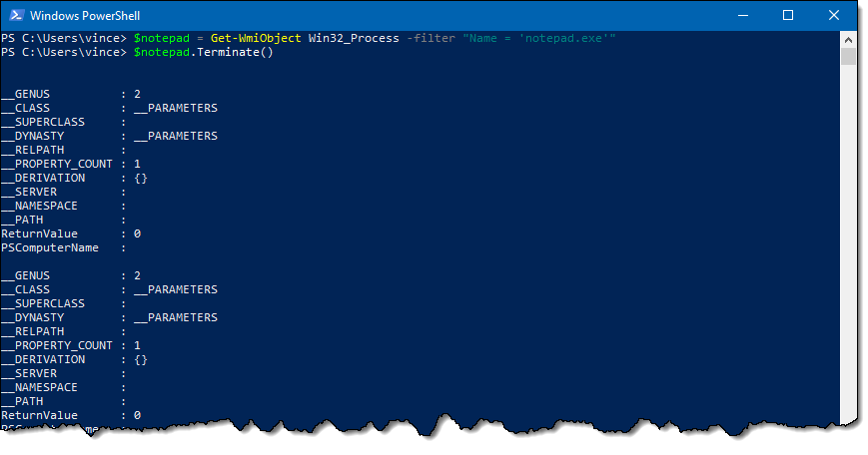Click the Get-WmiObject cmdlet text
Viewport: 868px width, 455px height.
tap(256, 38)
